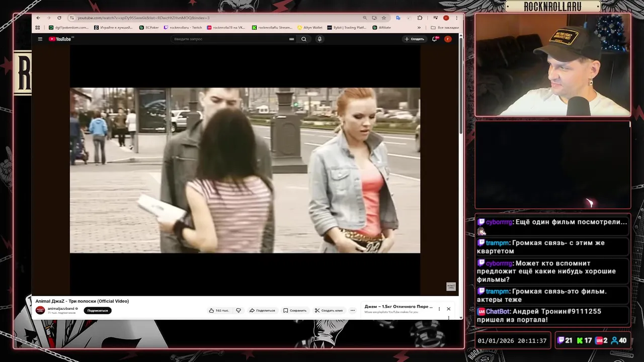The image size is (644, 362).
Task: Open site info icon in address bar
Action: [x=72, y=18]
